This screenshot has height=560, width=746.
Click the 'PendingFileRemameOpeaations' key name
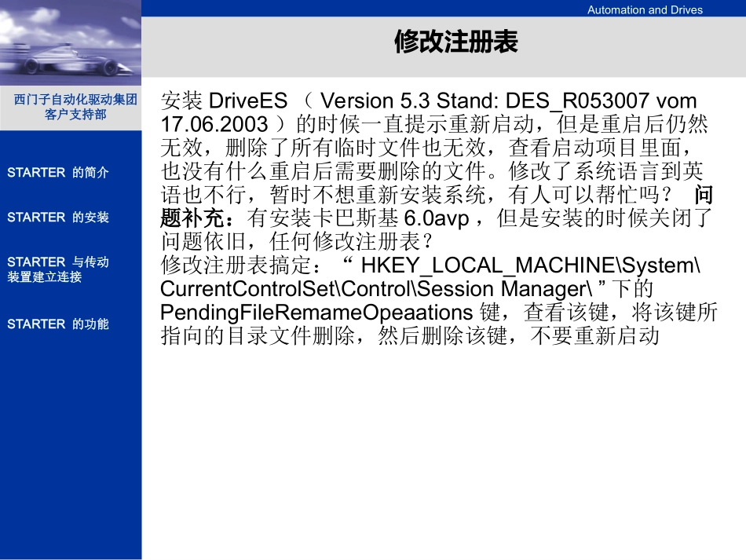(316, 313)
